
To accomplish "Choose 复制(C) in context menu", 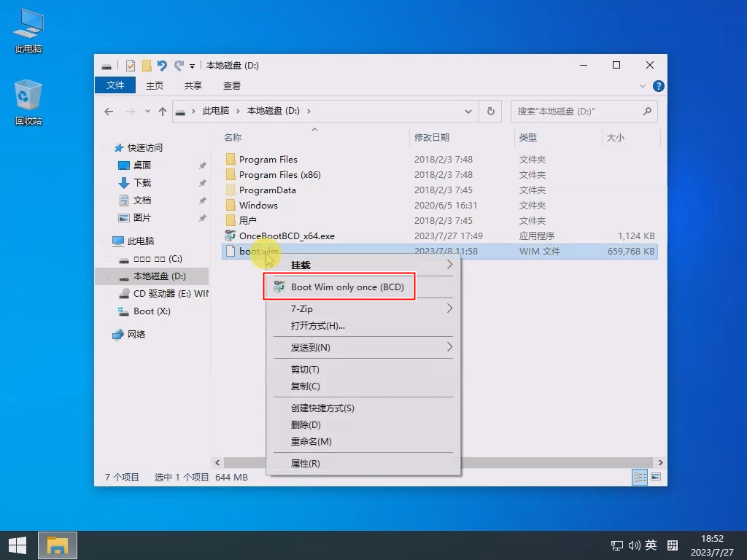I will point(363,386).
